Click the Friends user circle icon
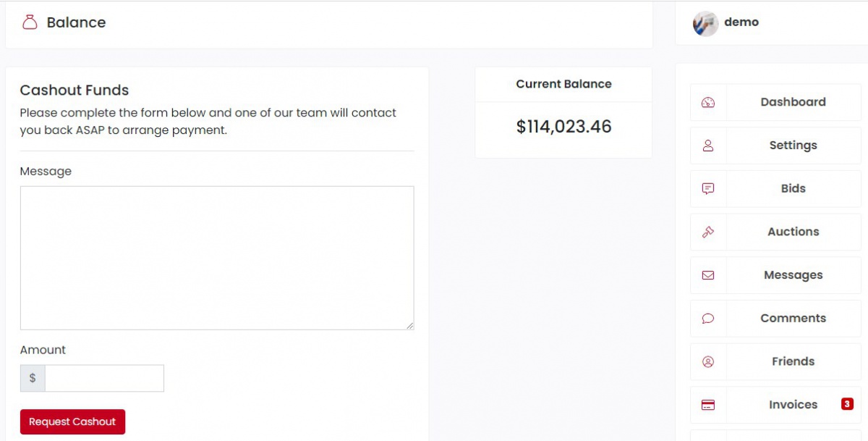The height and width of the screenshot is (441, 868). click(x=708, y=361)
